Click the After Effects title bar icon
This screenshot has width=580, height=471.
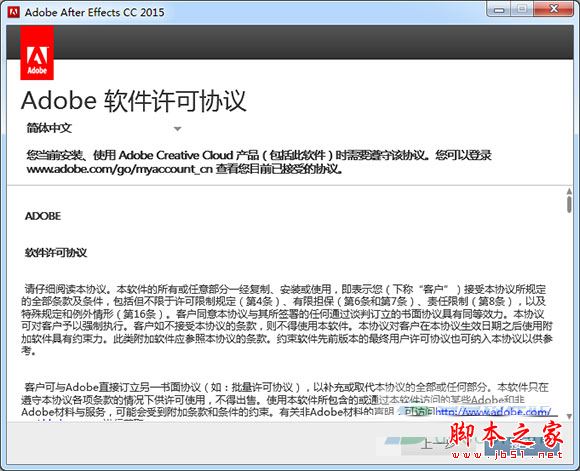pyautogui.click(x=14, y=12)
